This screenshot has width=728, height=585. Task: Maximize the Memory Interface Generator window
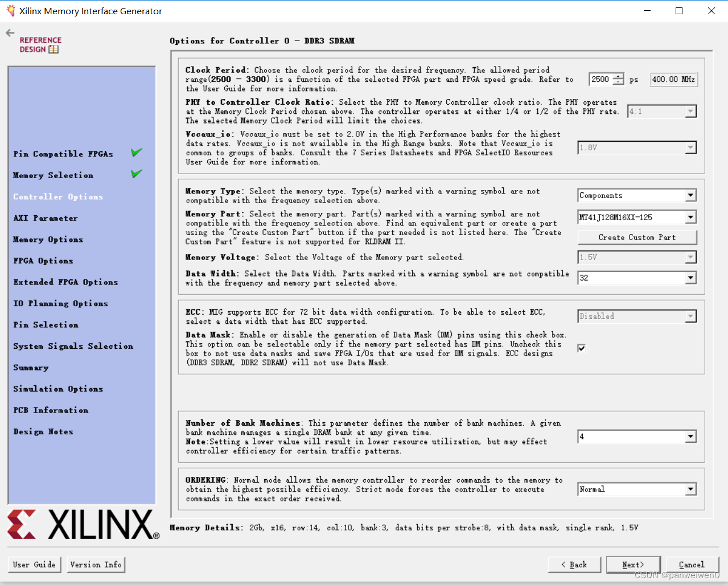point(679,11)
